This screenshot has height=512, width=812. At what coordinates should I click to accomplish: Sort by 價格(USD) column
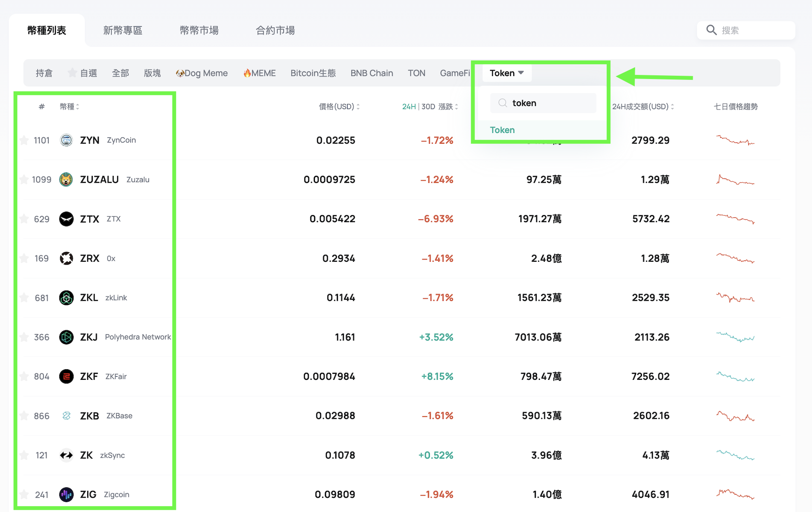[x=339, y=107]
